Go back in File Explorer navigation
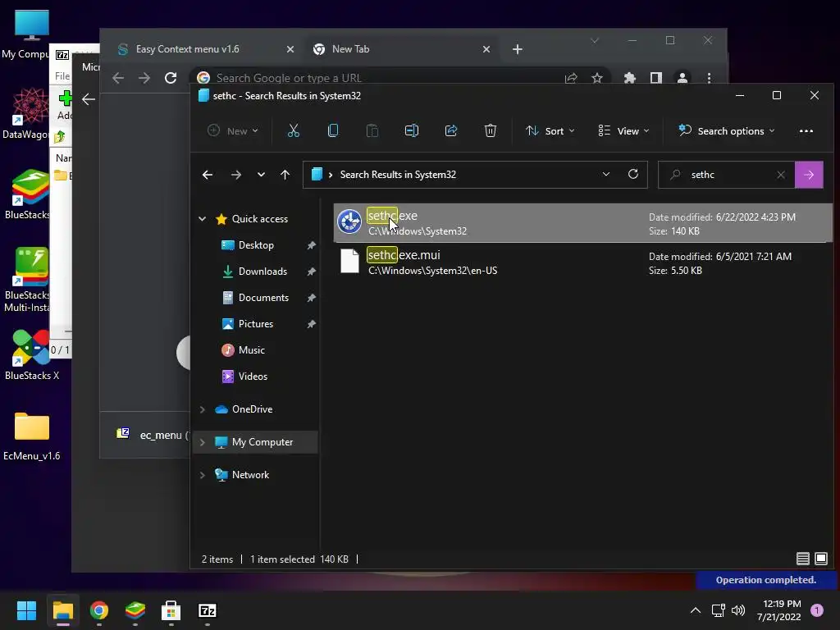The image size is (840, 630). click(x=208, y=175)
